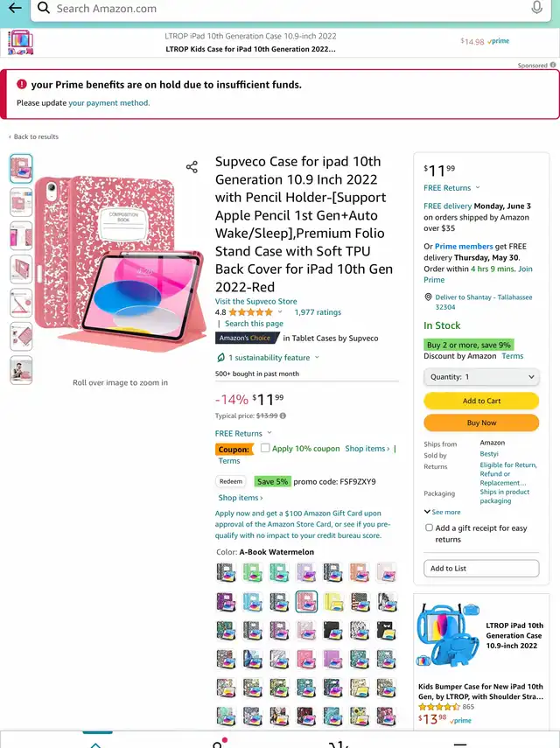Click the search magnifier icon
560x748 pixels.
[44, 8]
